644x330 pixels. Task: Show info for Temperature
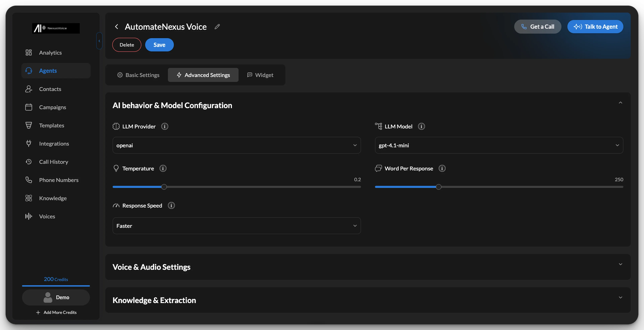coord(163,168)
